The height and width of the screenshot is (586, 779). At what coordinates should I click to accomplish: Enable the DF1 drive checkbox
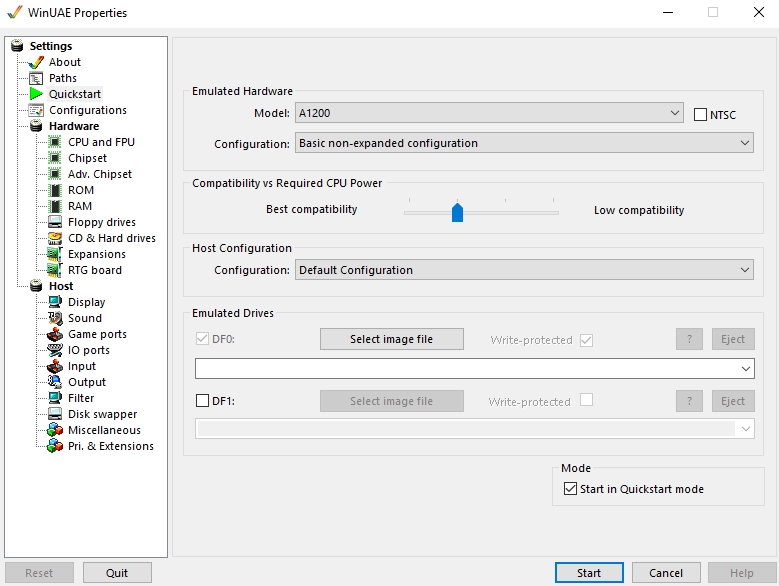click(x=203, y=402)
